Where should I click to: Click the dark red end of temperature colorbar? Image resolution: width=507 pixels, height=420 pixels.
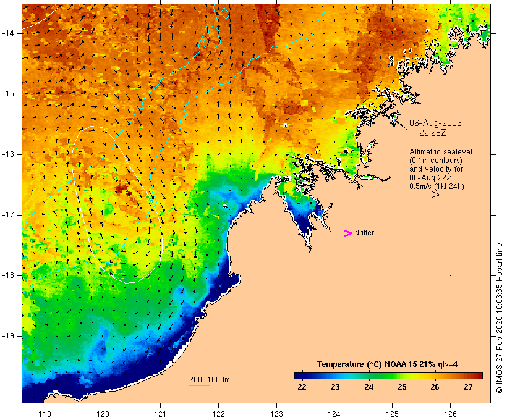pos(478,376)
